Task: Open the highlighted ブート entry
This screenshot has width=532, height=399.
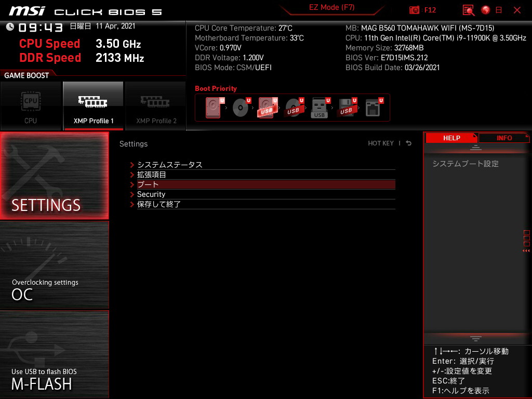Action: point(266,184)
